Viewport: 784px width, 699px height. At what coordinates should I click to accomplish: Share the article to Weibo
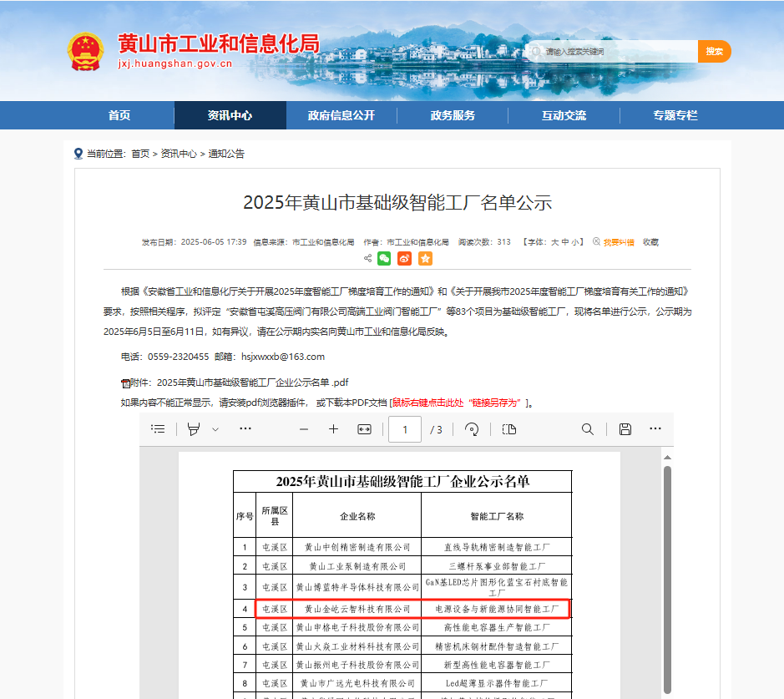click(x=405, y=259)
